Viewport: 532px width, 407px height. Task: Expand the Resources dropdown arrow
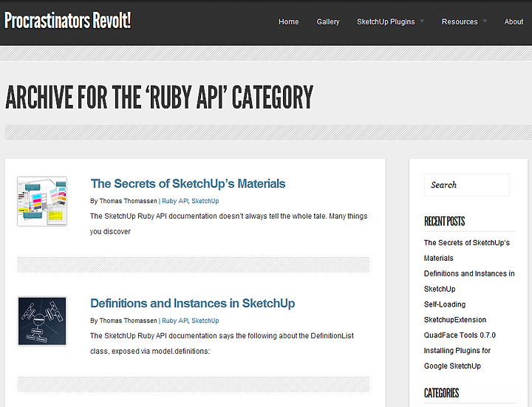tap(485, 21)
